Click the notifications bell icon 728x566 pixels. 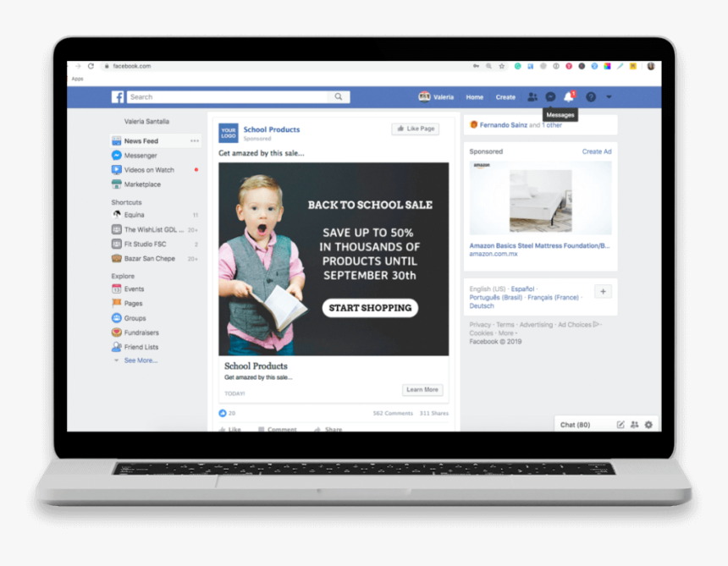[x=569, y=97]
